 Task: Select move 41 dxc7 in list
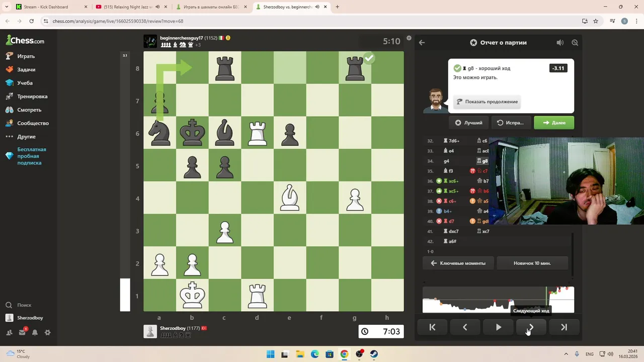(451, 231)
